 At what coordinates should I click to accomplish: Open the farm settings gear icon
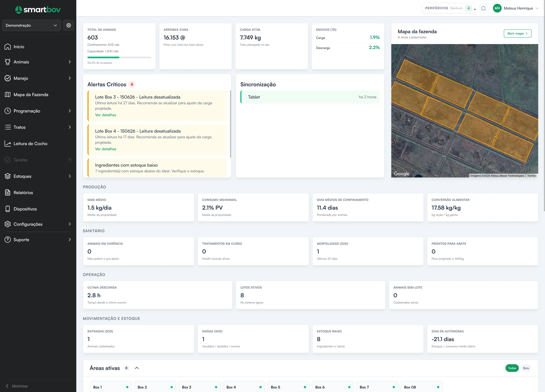pyautogui.click(x=69, y=25)
